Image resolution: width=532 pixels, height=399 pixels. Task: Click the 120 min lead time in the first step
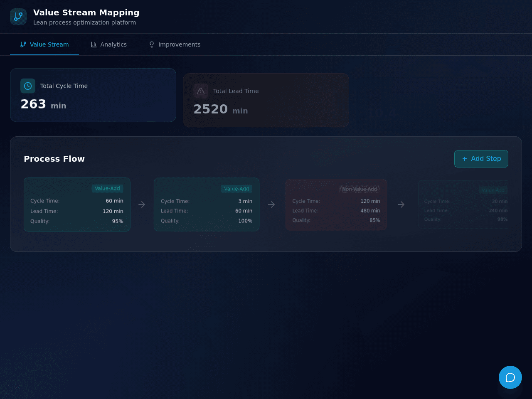pyautogui.click(x=113, y=211)
